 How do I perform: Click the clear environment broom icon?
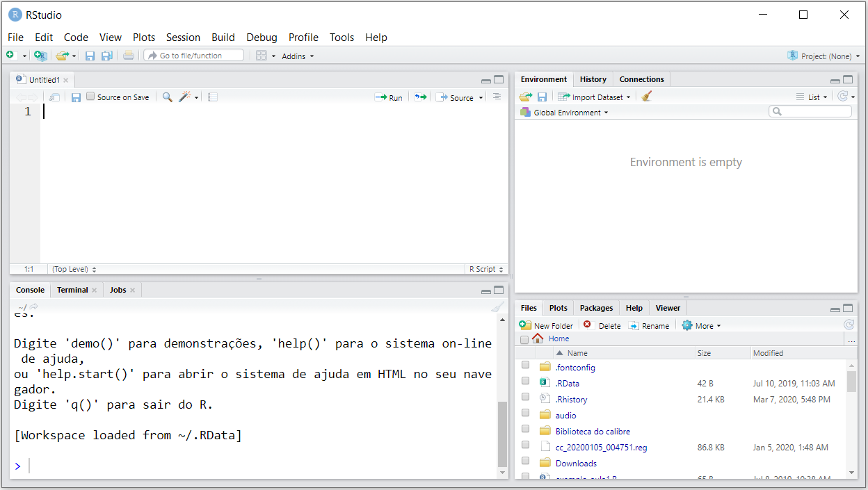(646, 97)
